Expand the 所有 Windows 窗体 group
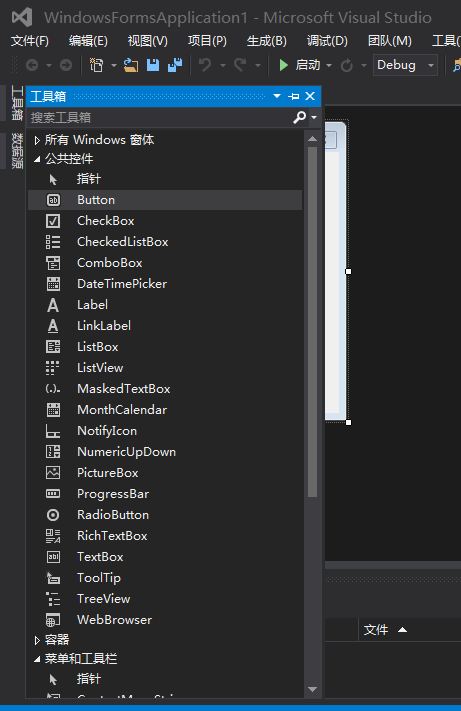The image size is (461, 711). [x=37, y=140]
